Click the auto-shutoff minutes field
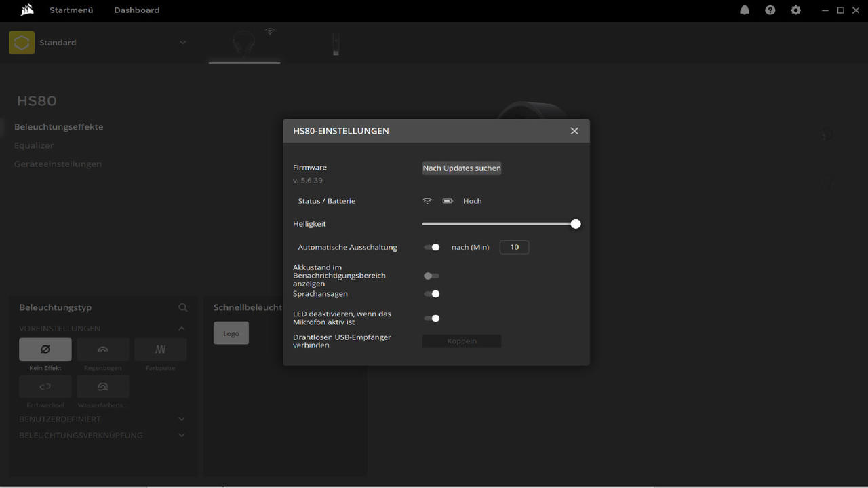This screenshot has height=488, width=868. 514,247
